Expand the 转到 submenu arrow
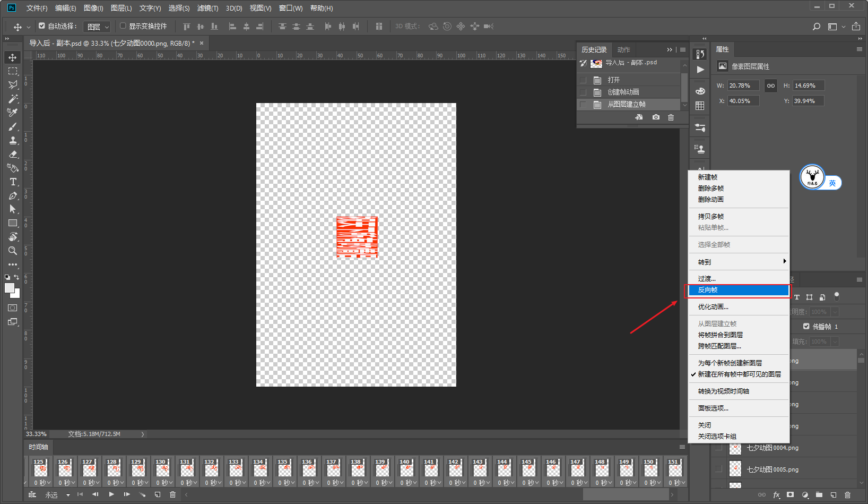Viewport: 868px width, 504px height. 784,261
